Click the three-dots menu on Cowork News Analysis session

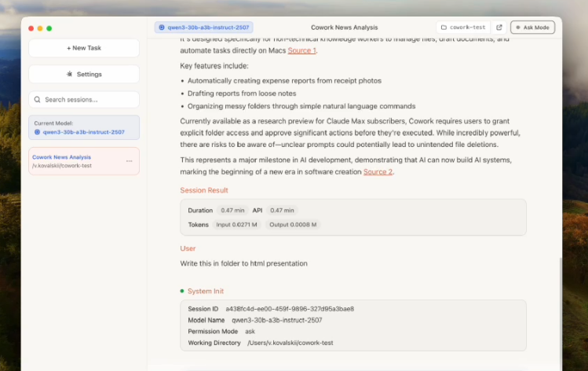click(x=130, y=161)
